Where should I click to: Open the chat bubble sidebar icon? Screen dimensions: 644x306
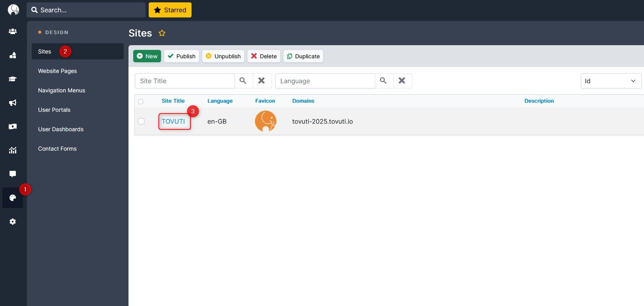click(x=13, y=174)
